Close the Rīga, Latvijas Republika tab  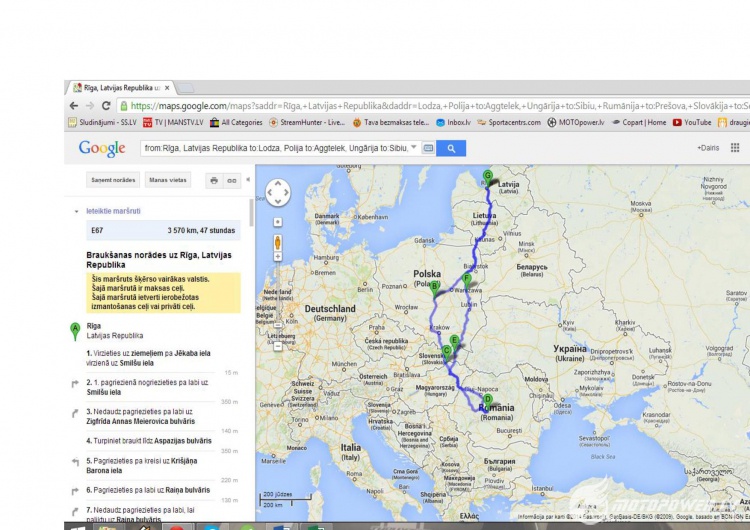167,88
